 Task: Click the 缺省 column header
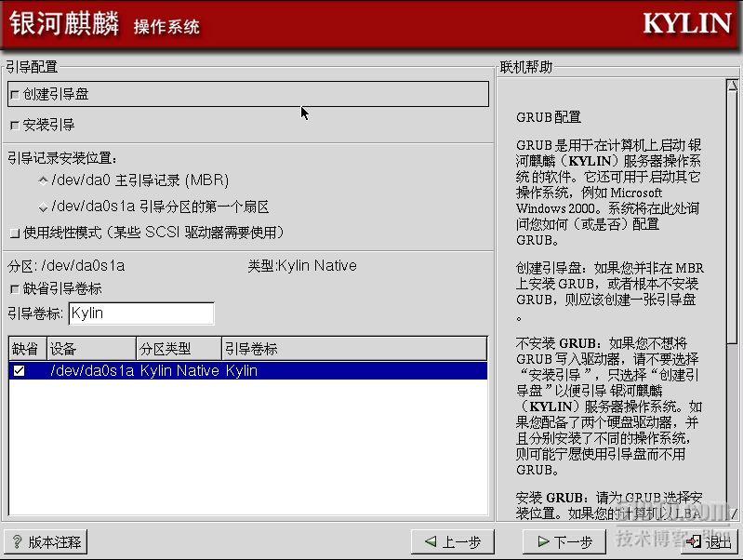coord(28,349)
